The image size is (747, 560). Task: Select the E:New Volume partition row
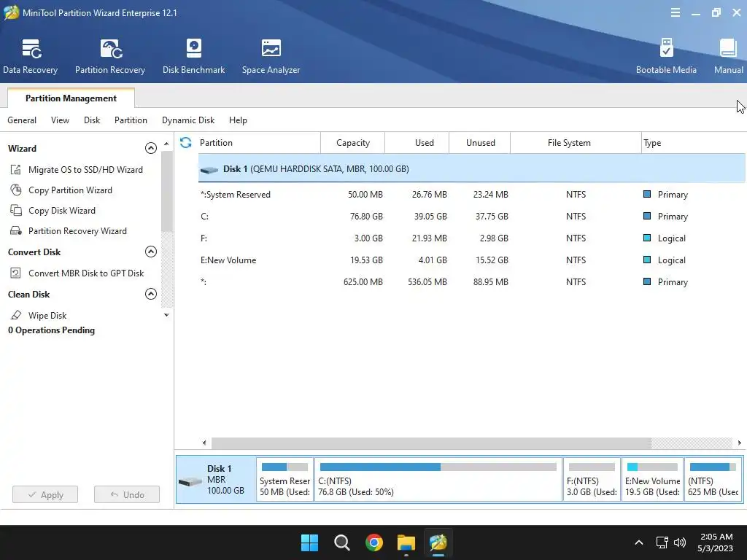(x=472, y=260)
